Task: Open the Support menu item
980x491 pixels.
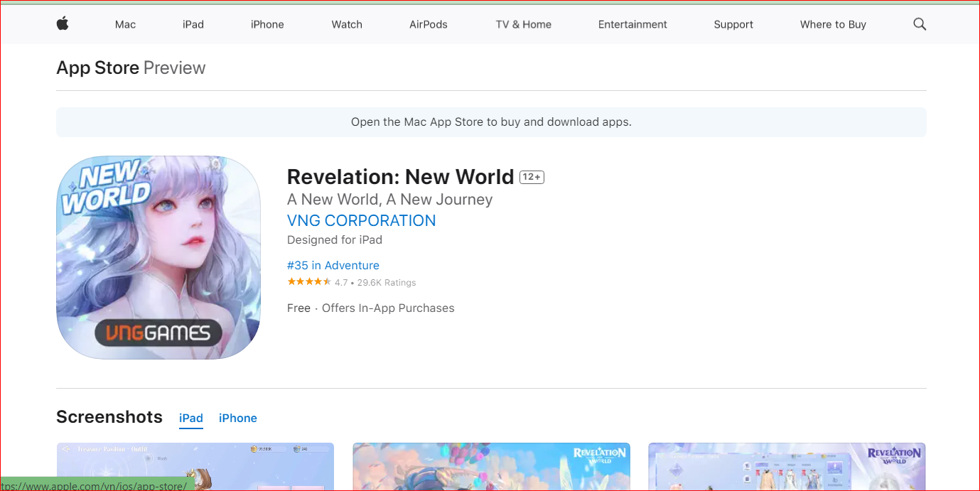Action: (x=733, y=24)
